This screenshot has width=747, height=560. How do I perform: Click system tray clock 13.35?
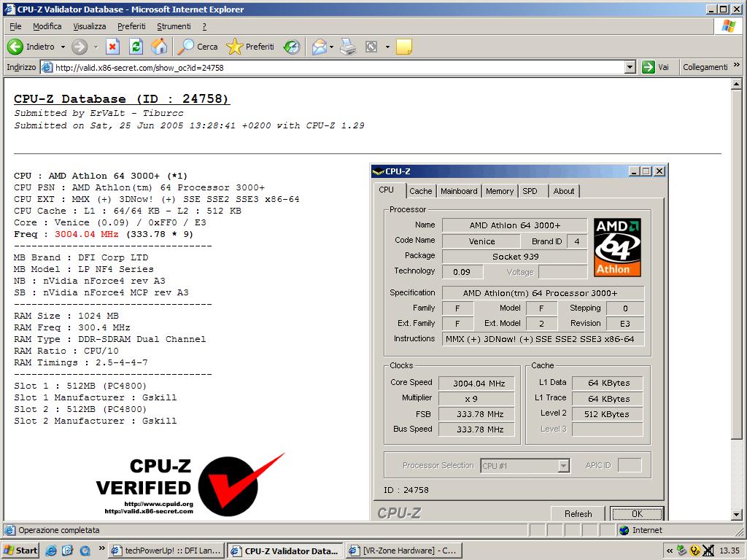[729, 551]
